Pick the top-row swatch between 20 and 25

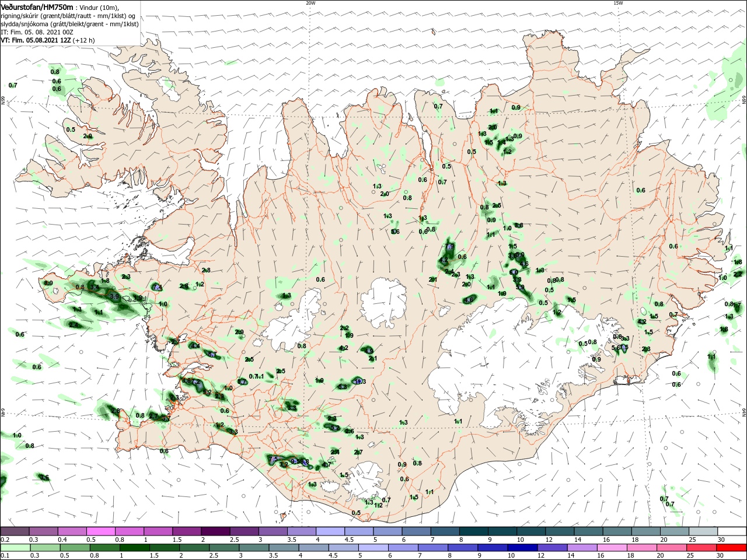[675, 531]
